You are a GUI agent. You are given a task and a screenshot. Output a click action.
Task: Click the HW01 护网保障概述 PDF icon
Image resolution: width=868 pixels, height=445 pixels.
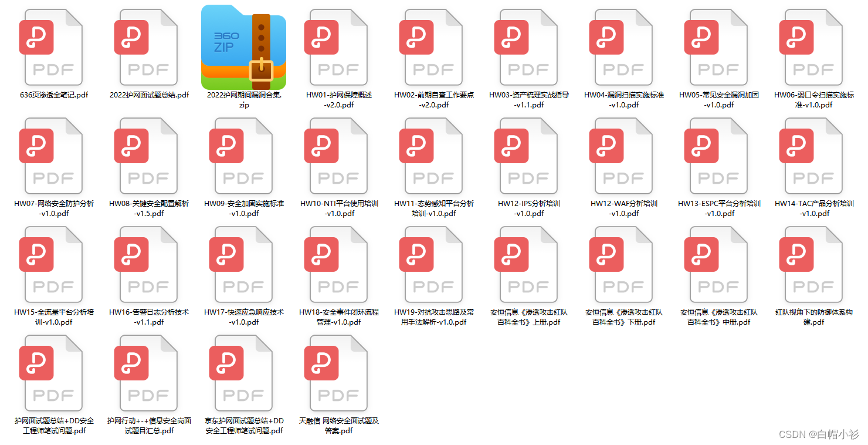click(x=336, y=47)
